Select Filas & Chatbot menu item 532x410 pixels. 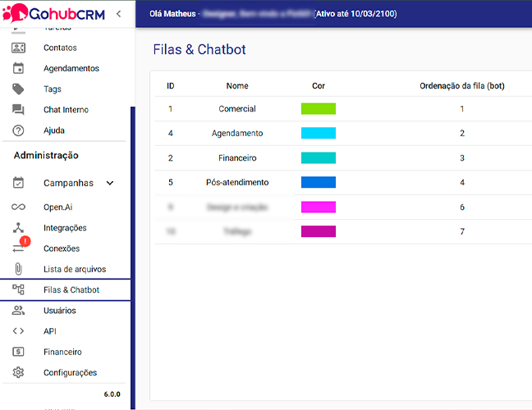pos(71,289)
